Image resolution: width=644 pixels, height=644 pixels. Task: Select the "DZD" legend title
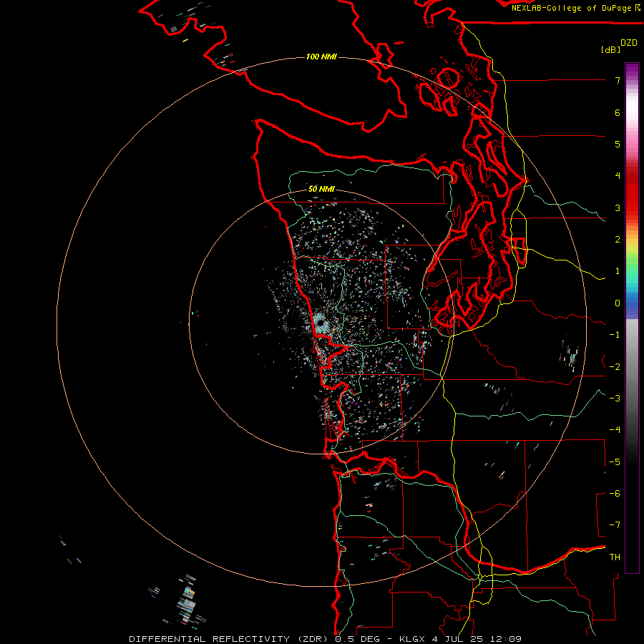coord(629,43)
